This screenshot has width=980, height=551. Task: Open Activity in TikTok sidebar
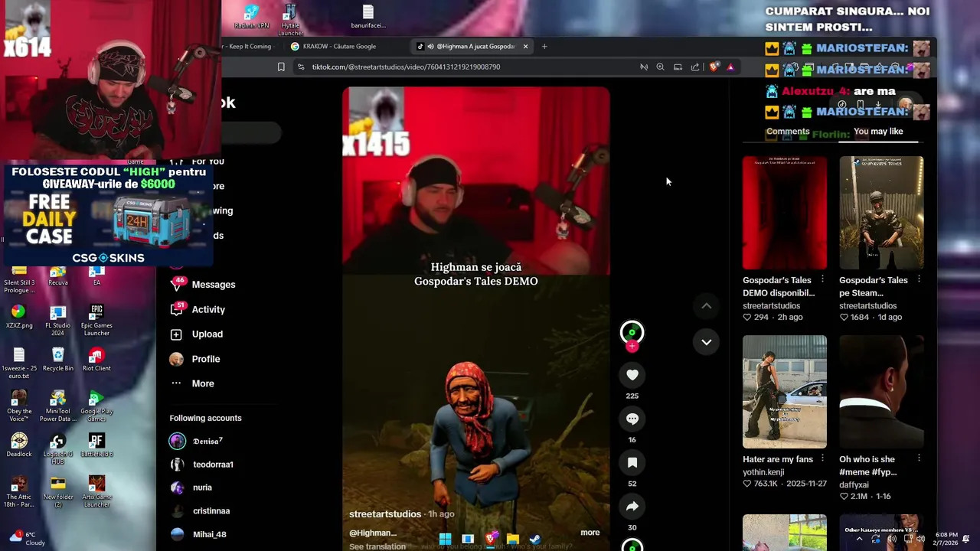[x=198, y=309]
